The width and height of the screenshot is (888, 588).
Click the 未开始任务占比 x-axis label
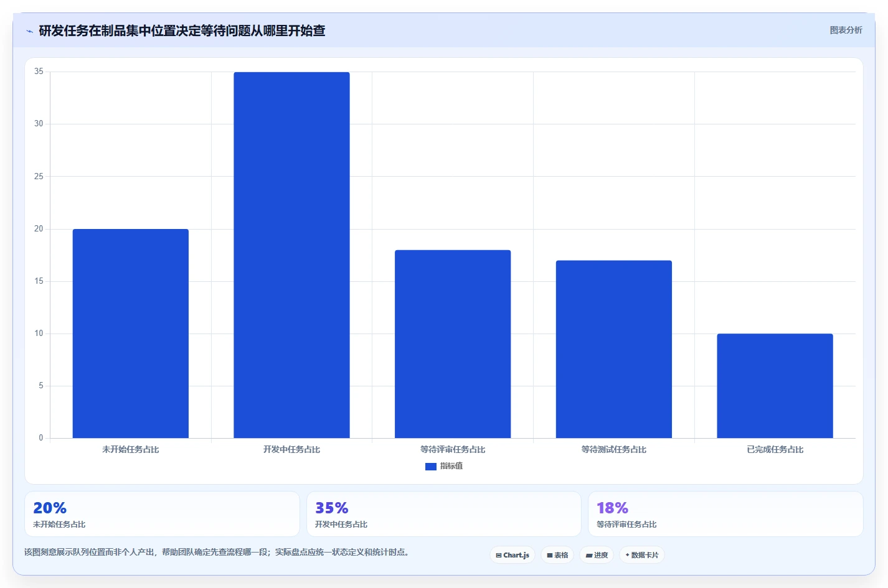point(131,449)
